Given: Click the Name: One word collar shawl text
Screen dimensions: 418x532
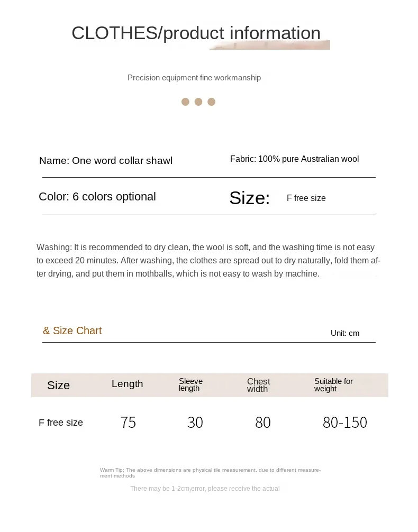Looking at the screenshot, I should (x=106, y=160).
